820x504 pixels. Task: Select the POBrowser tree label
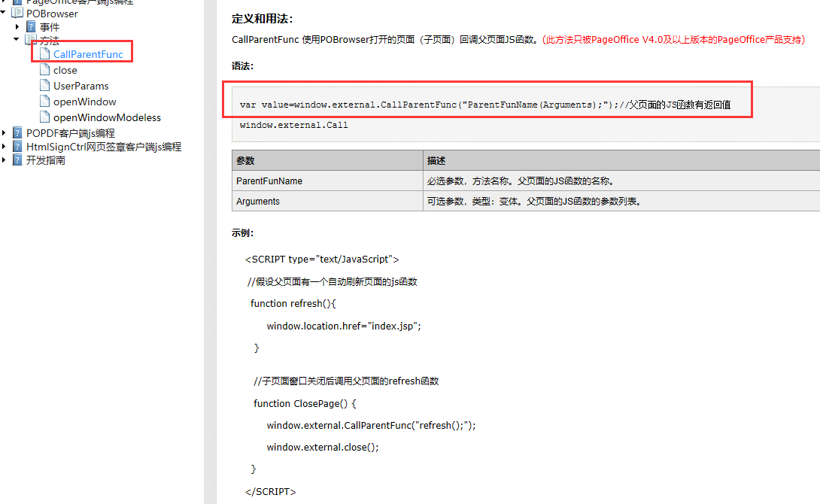pyautogui.click(x=52, y=14)
